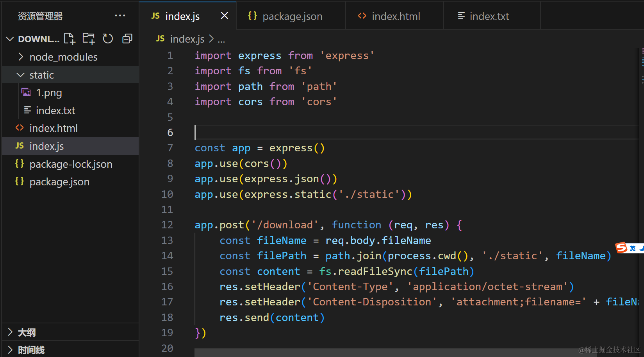Open package.json in the file tree
Image resolution: width=644 pixels, height=357 pixels.
coord(70,182)
